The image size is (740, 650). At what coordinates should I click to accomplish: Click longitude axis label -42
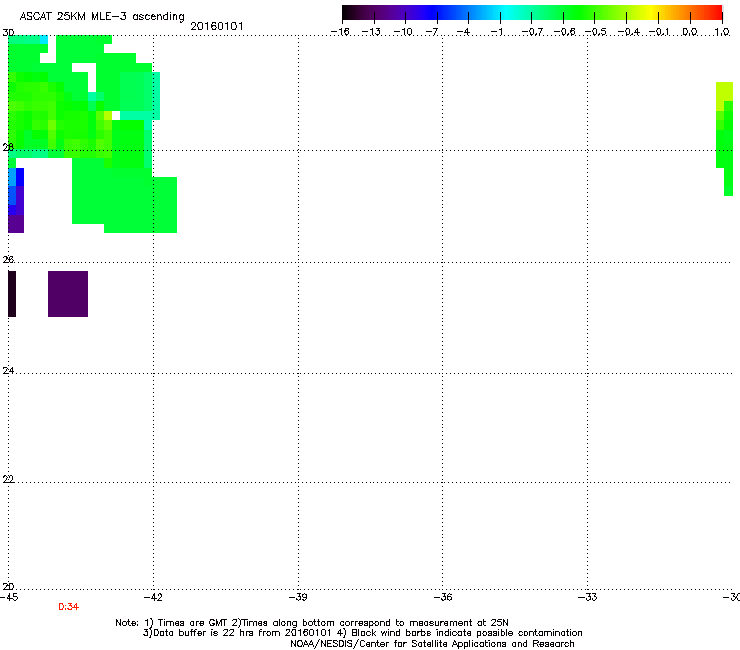pyautogui.click(x=153, y=597)
